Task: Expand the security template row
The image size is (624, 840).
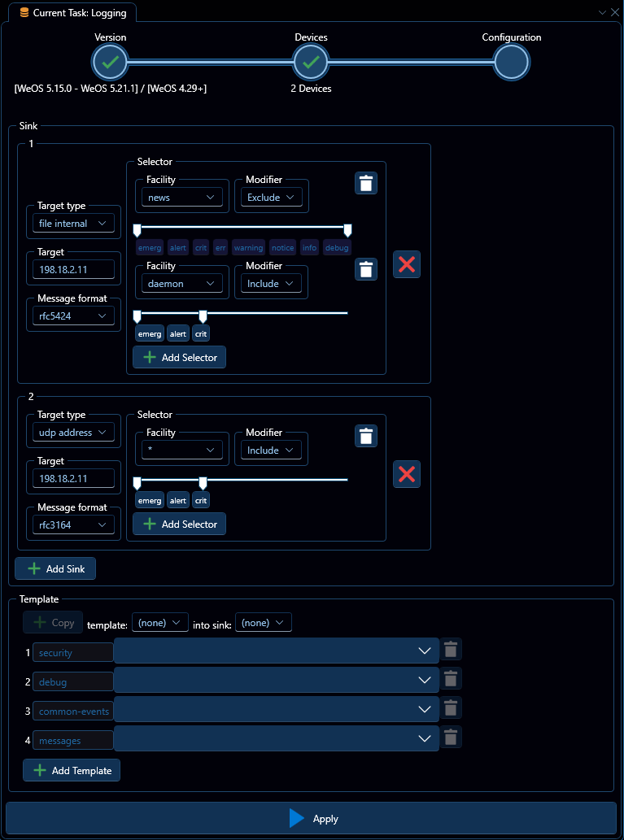Action: pyautogui.click(x=277, y=651)
